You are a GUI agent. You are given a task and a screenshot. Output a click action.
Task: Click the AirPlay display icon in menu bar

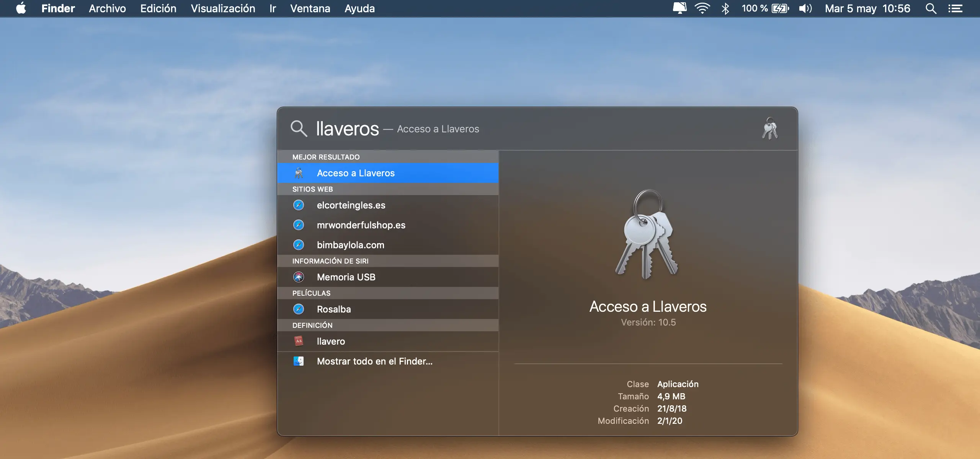point(679,8)
